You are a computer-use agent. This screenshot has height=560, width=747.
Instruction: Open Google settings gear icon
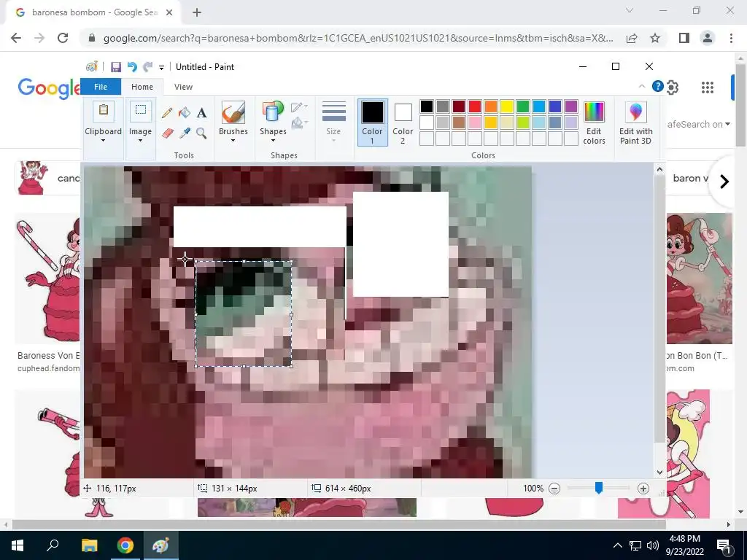point(672,87)
